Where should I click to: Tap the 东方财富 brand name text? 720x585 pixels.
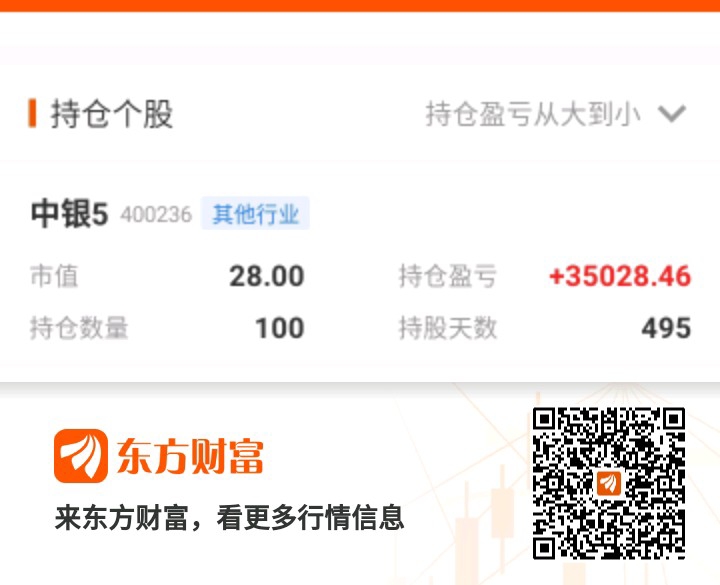[x=190, y=456]
